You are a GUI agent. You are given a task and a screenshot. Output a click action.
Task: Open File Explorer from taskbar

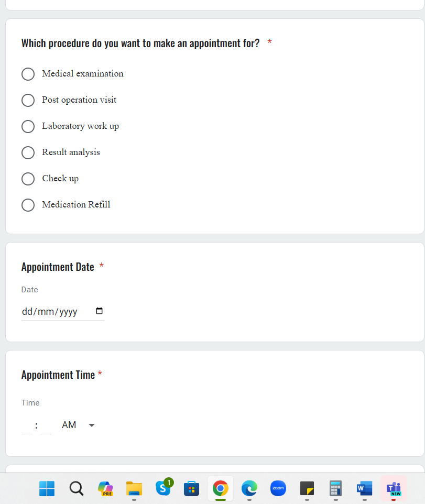134,488
